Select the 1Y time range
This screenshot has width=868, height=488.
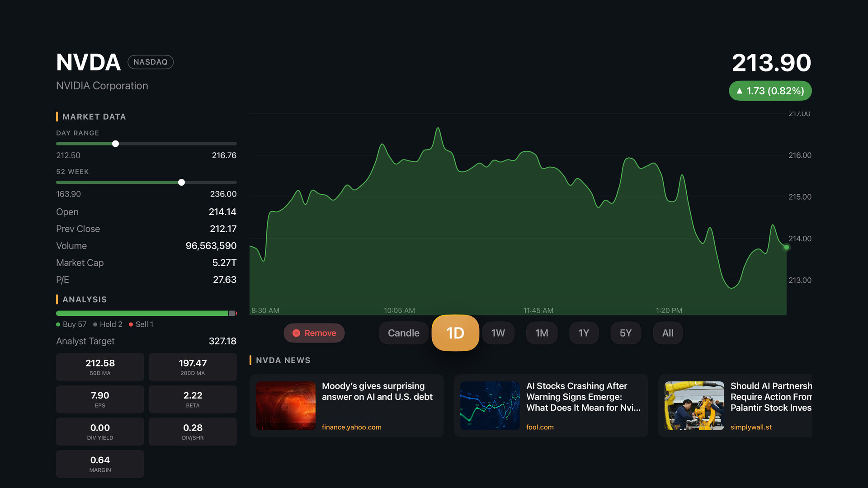[584, 333]
